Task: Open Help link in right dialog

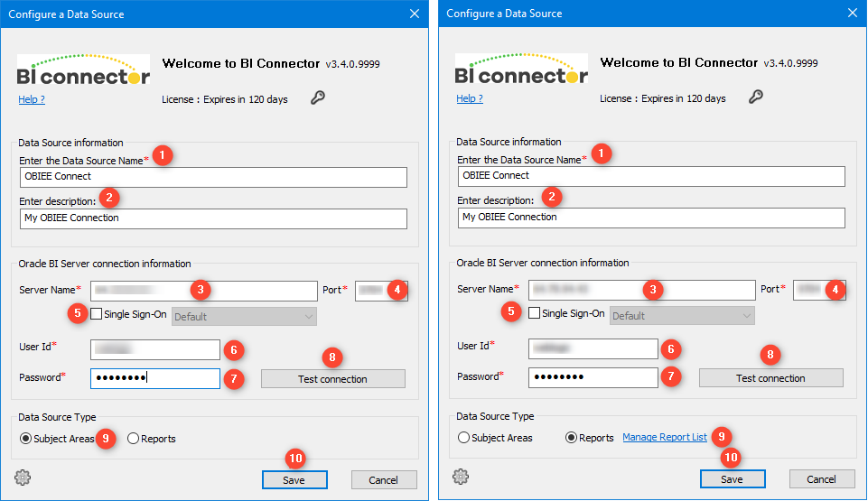Action: tap(470, 98)
